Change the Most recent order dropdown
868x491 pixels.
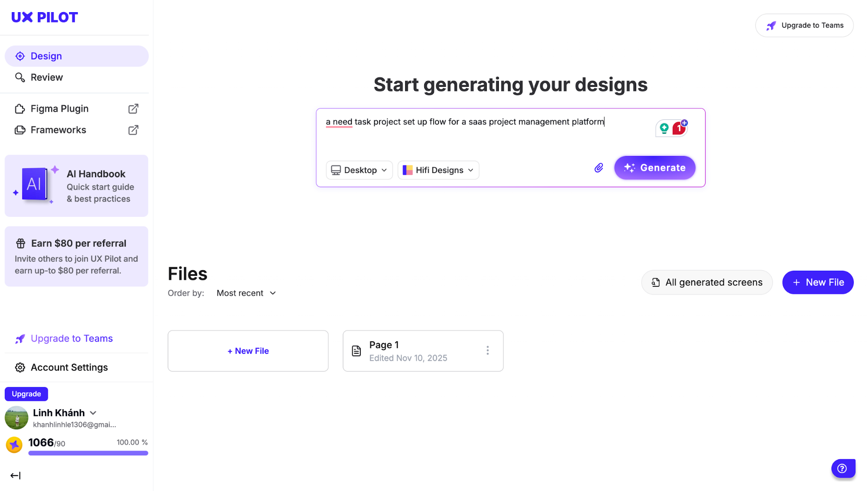[x=246, y=293]
